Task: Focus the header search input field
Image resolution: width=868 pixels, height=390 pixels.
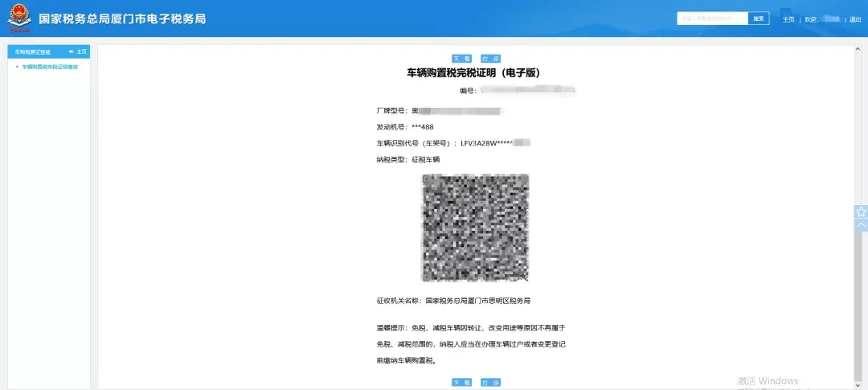Action: click(x=712, y=18)
